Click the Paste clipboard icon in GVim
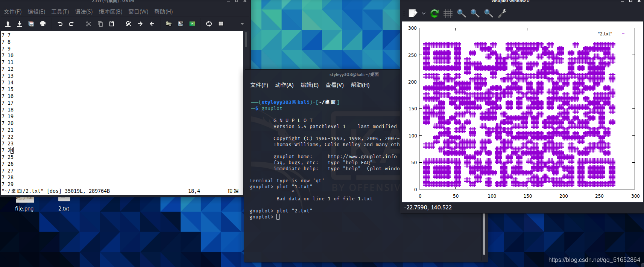644x267 pixels. (112, 24)
